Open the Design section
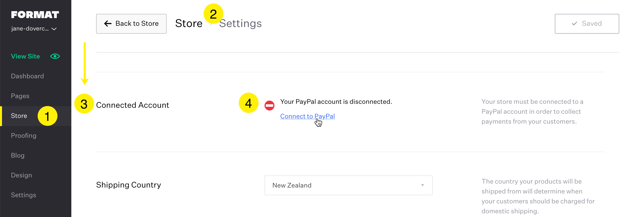 [21, 175]
